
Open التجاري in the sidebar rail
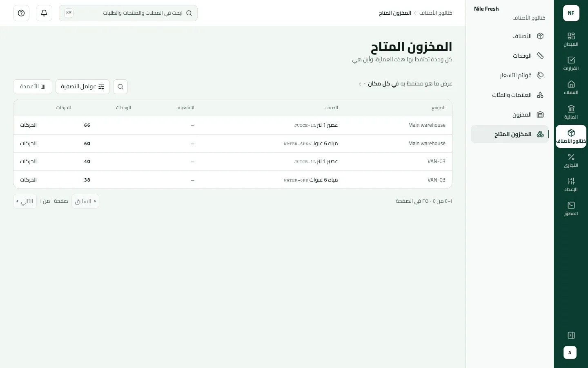click(571, 160)
